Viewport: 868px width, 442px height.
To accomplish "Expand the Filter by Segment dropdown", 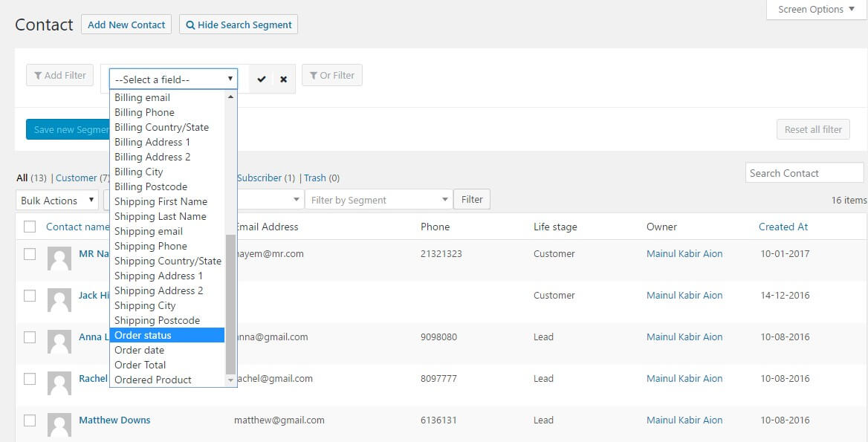I will point(379,200).
